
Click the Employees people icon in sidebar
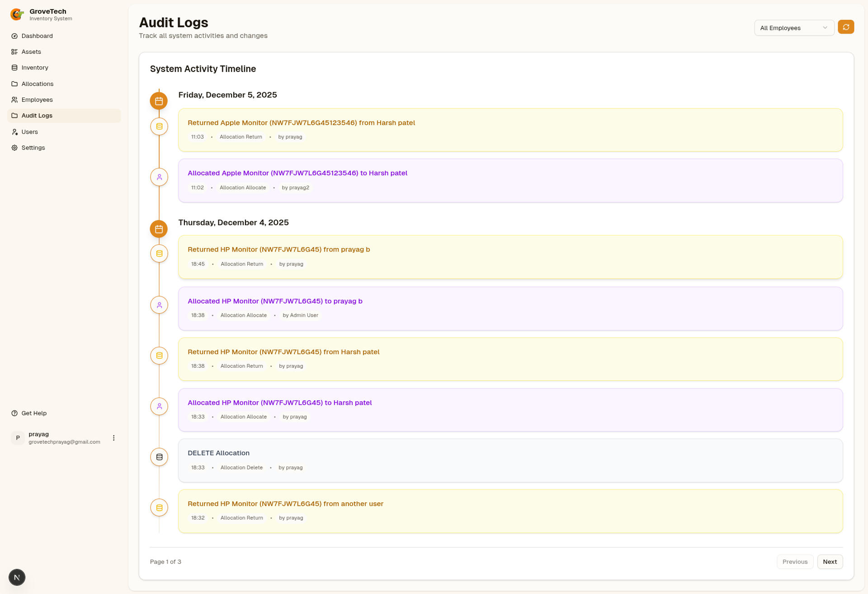coord(14,100)
